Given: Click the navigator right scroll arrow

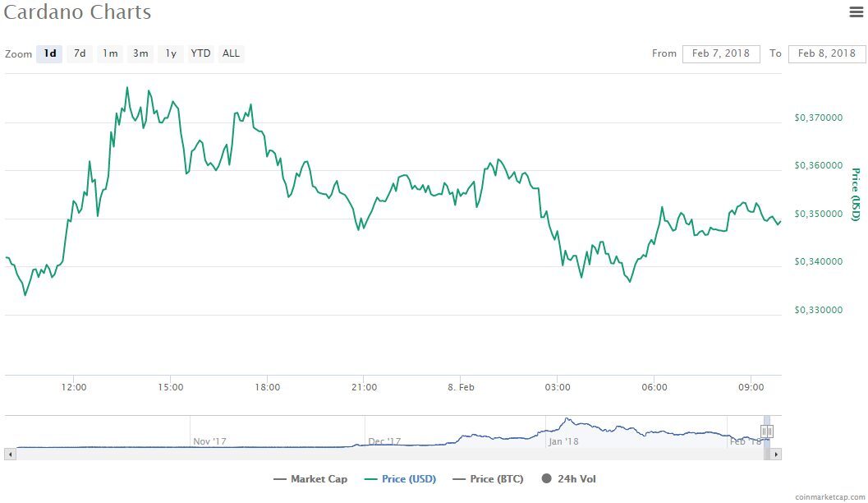Looking at the screenshot, I should [x=775, y=455].
